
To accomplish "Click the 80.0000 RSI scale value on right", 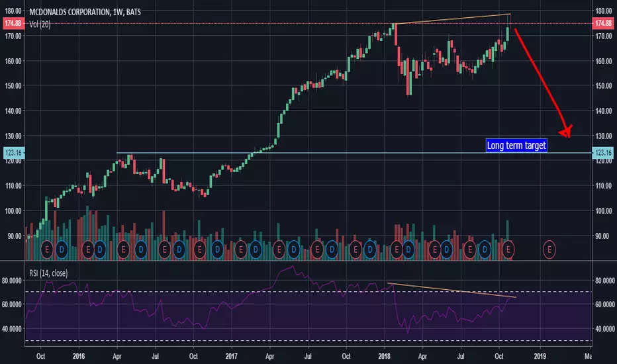I will [605, 281].
